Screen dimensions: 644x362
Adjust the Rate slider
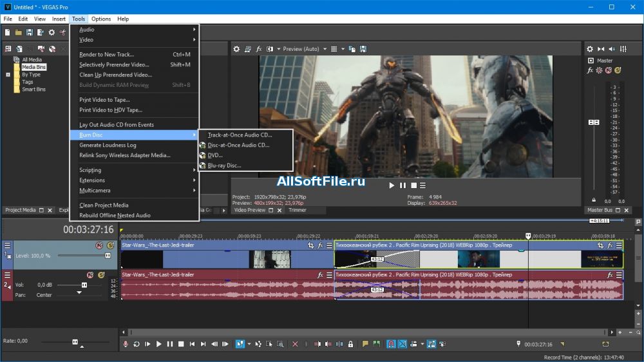75,342
